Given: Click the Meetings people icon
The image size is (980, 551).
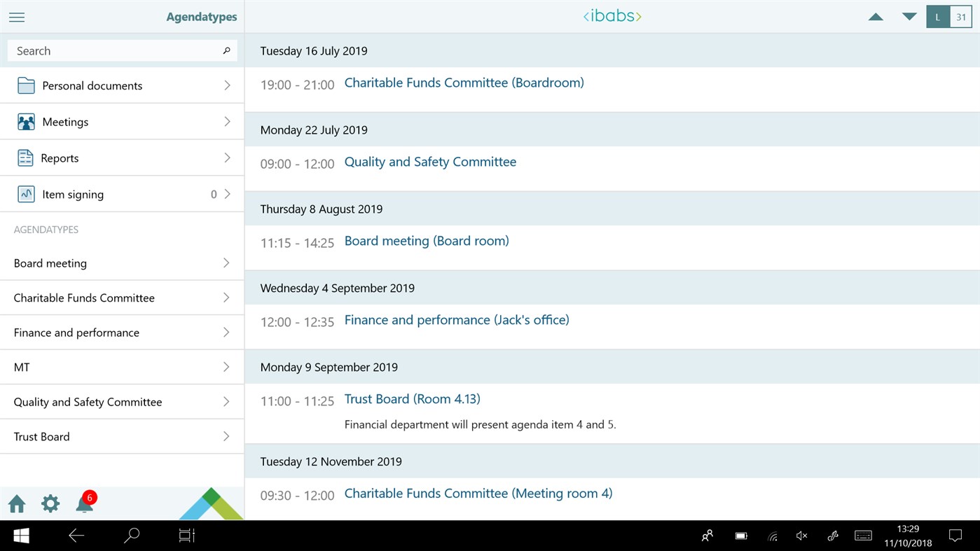Looking at the screenshot, I should tap(26, 122).
